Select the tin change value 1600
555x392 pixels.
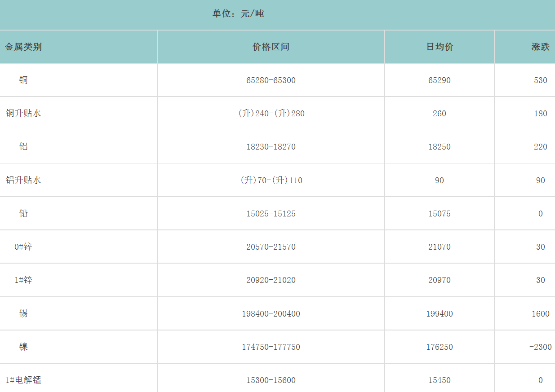[x=540, y=314]
